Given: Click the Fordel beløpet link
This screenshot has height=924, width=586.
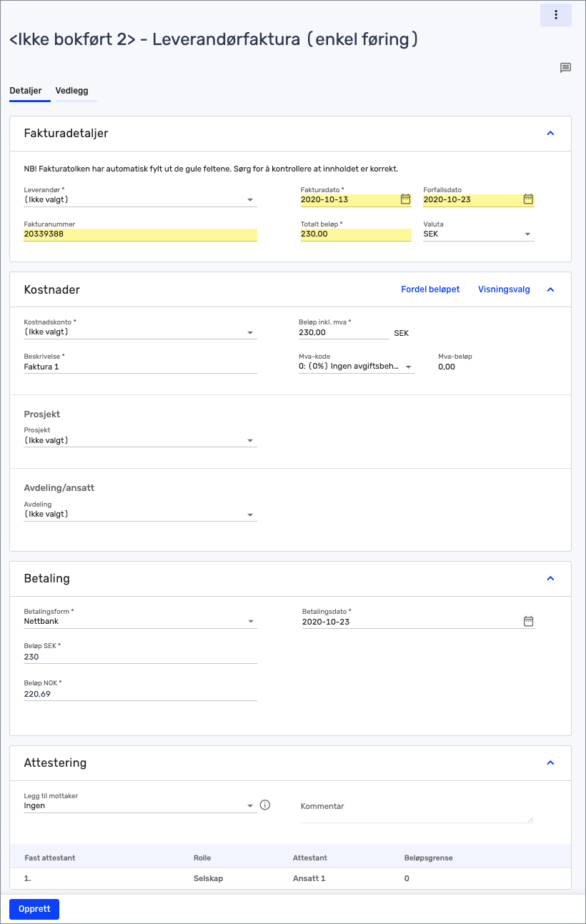Looking at the screenshot, I should click(430, 289).
